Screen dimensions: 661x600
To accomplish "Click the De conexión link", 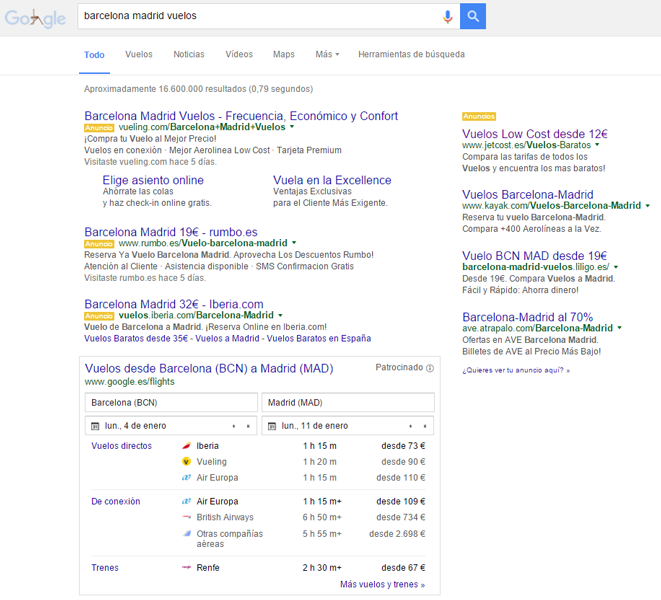I will point(116,501).
